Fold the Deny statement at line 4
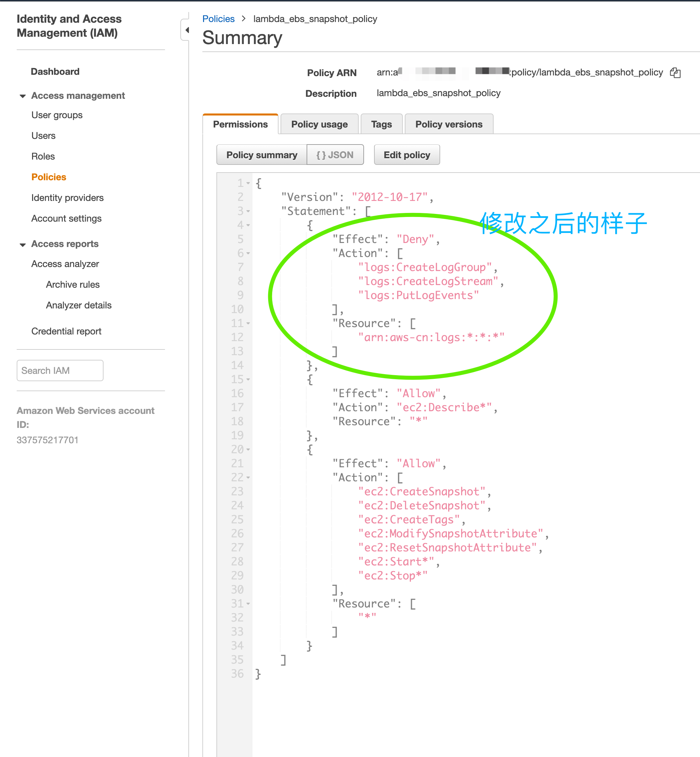Screen dimensions: 700x757 pyautogui.click(x=248, y=225)
